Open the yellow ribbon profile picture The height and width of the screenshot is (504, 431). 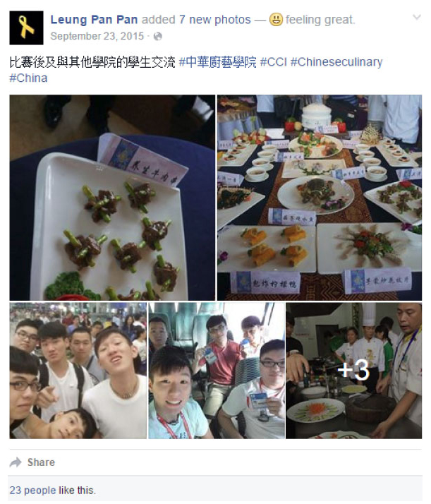point(26,28)
